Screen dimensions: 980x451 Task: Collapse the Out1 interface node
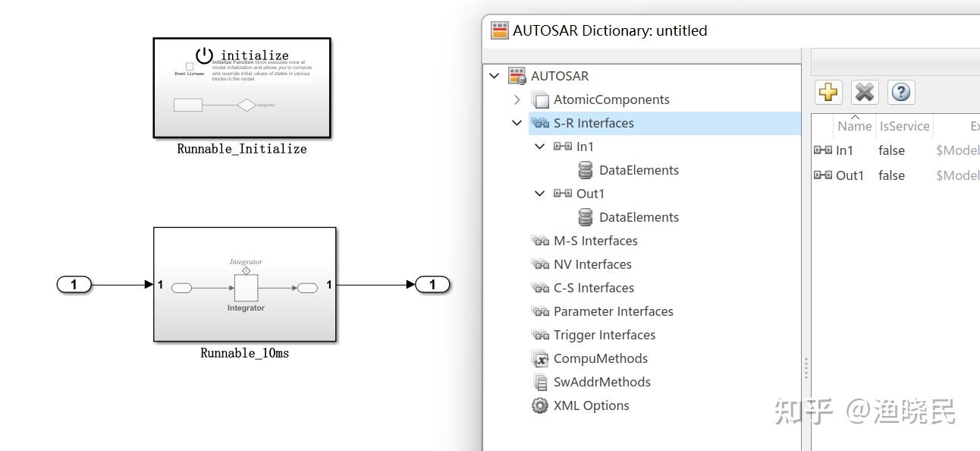click(x=540, y=194)
